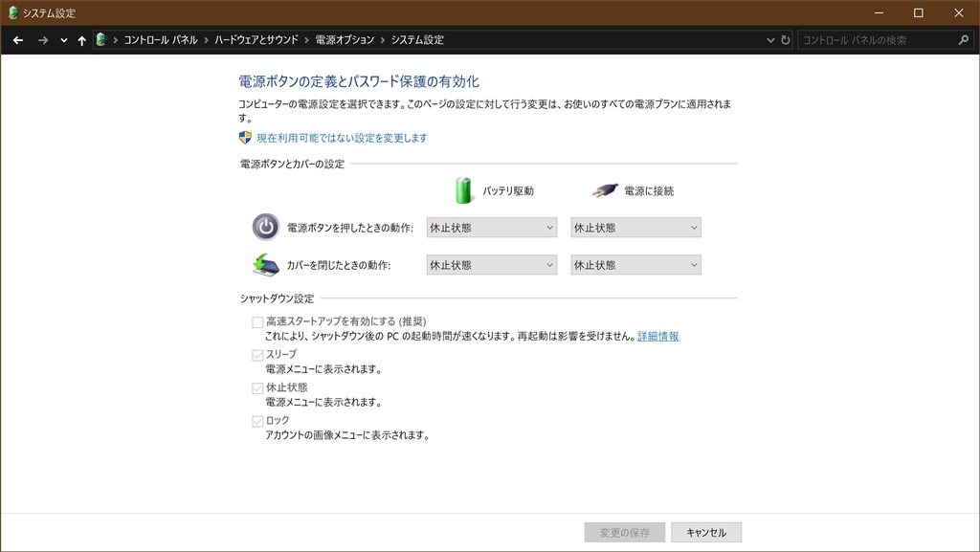Click page title 電源ボタンの定義とパスワード保護の有効化
The image size is (980, 552).
359,81
